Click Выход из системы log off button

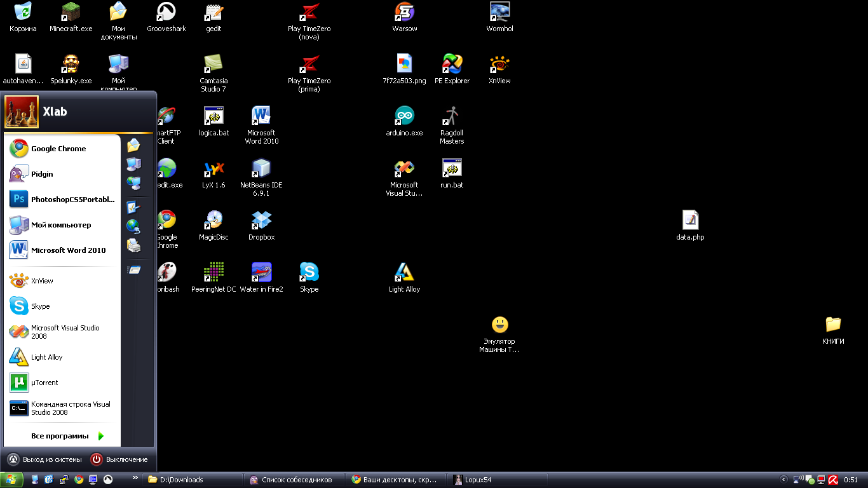coord(44,459)
